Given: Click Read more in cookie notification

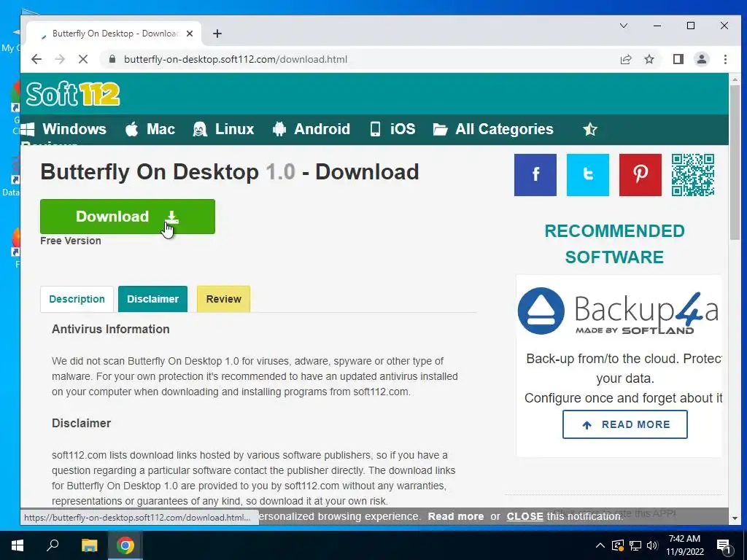Looking at the screenshot, I should point(455,516).
